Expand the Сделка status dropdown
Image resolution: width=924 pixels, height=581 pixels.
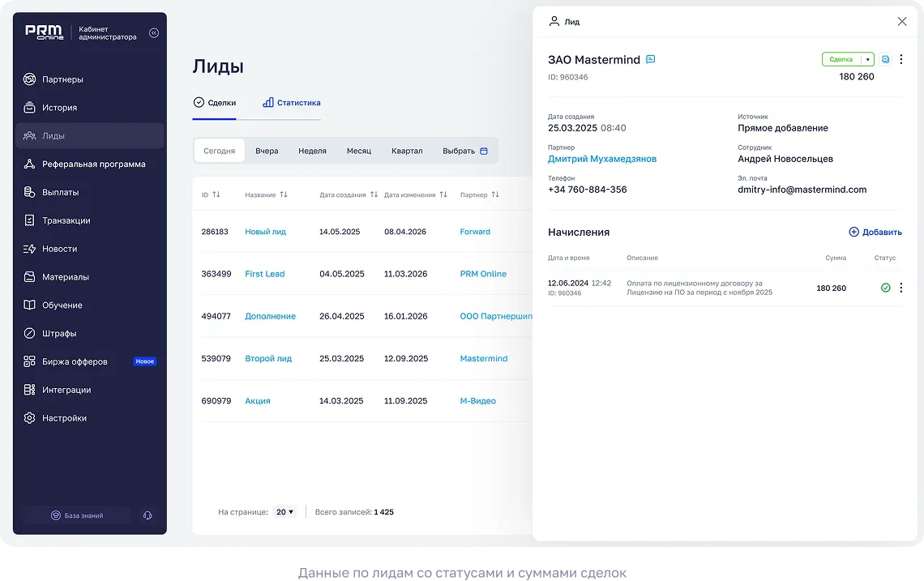pos(867,59)
